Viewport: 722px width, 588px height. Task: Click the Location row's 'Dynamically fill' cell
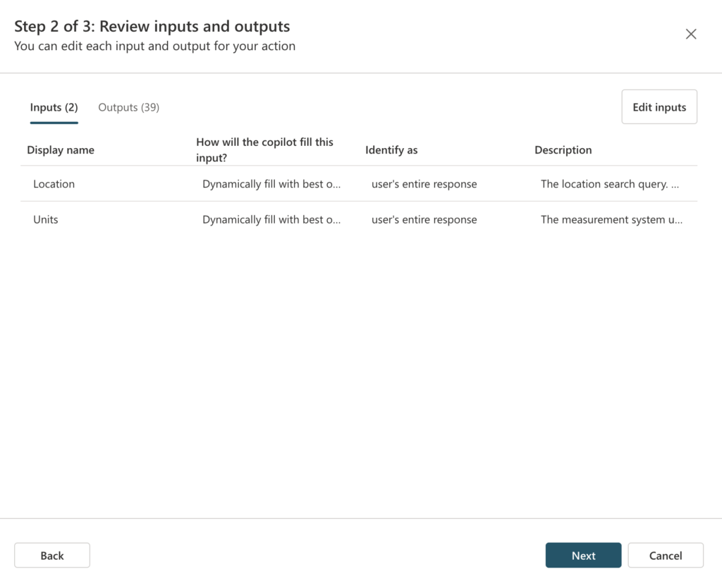pyautogui.click(x=271, y=184)
